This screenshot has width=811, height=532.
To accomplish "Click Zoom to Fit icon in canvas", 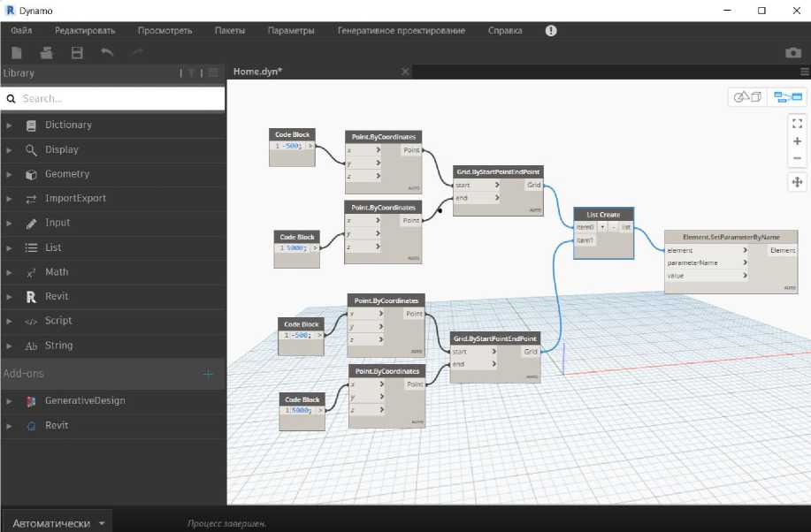I will [x=797, y=124].
